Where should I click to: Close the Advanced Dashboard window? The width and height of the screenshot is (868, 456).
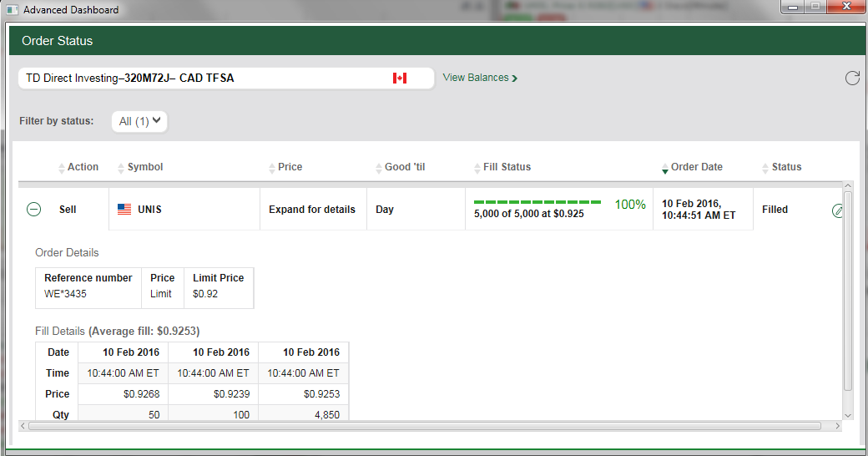[845, 7]
